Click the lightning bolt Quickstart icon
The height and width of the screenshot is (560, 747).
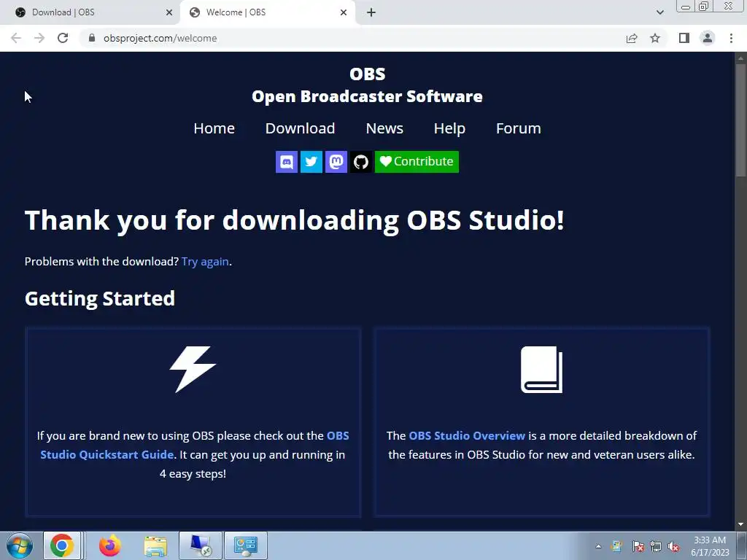pyautogui.click(x=193, y=370)
